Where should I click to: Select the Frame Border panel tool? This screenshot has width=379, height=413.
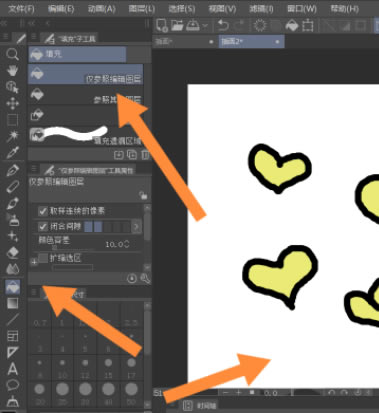tap(12, 336)
